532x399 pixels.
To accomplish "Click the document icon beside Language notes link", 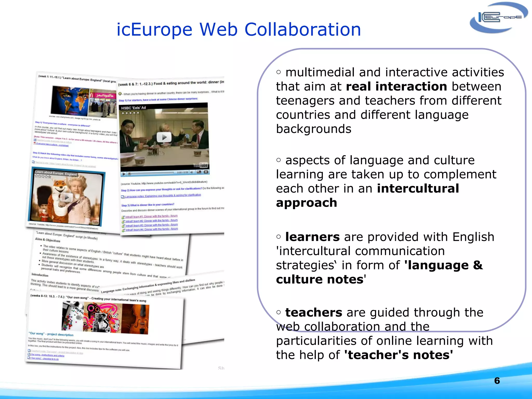I will (123, 197).
